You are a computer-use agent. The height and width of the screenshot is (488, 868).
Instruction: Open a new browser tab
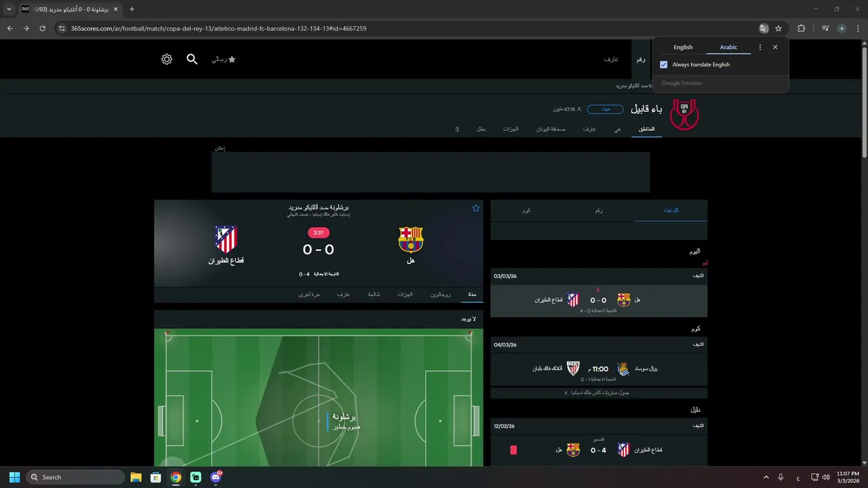click(132, 9)
